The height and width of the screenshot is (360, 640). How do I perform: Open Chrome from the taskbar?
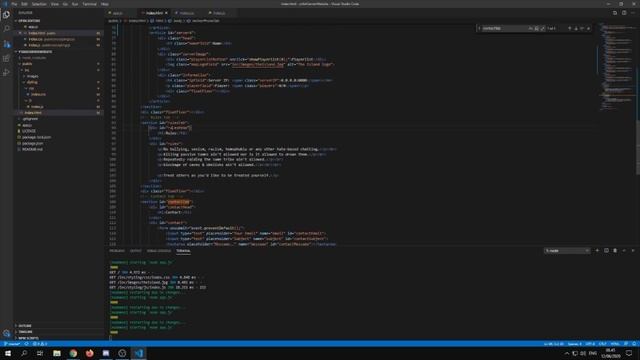(x=73, y=353)
